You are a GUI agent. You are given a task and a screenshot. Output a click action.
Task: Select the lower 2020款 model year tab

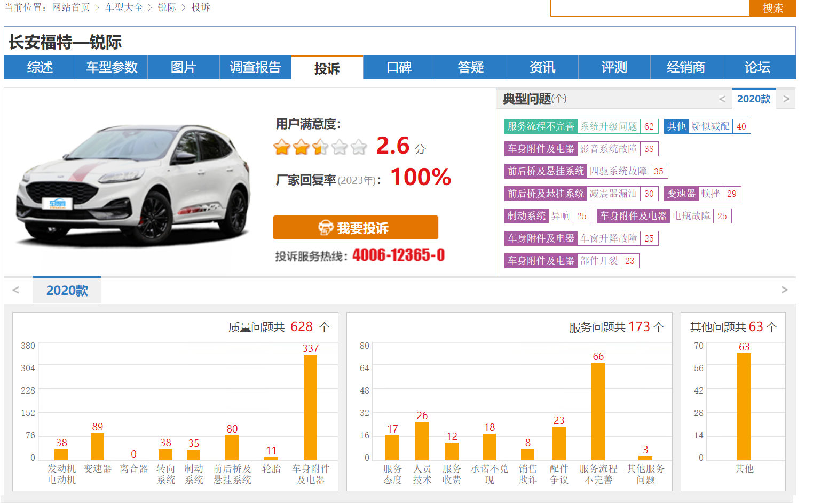point(67,290)
